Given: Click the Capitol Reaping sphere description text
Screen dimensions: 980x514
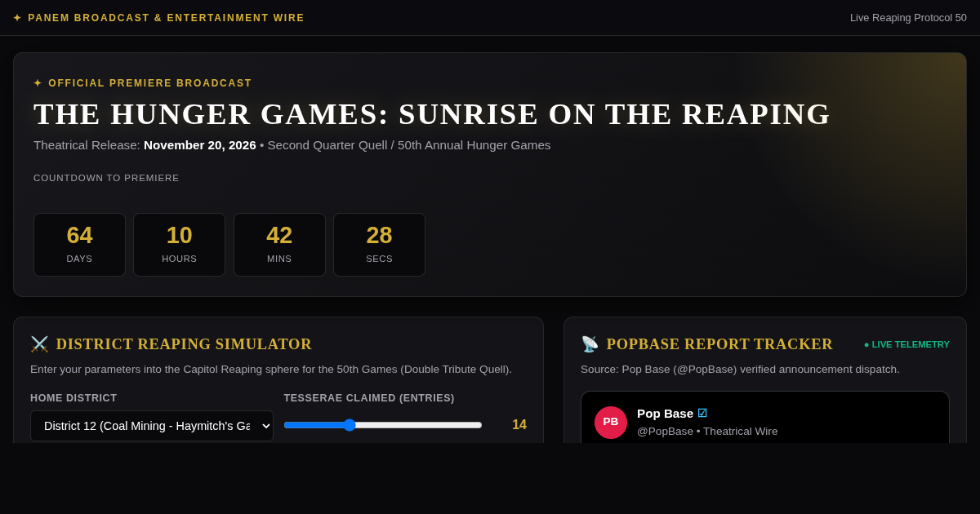Looking at the screenshot, I should (x=271, y=370).
